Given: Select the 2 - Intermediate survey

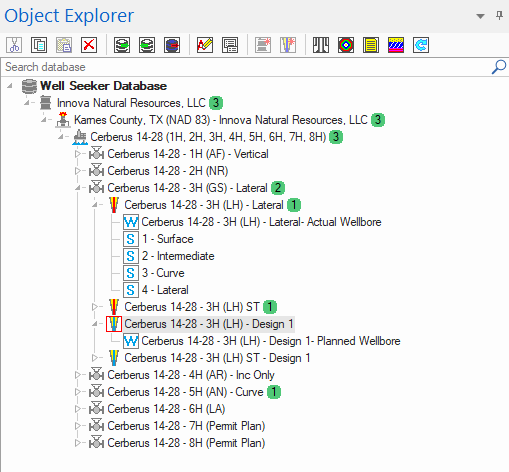Looking at the screenshot, I should click(178, 256).
